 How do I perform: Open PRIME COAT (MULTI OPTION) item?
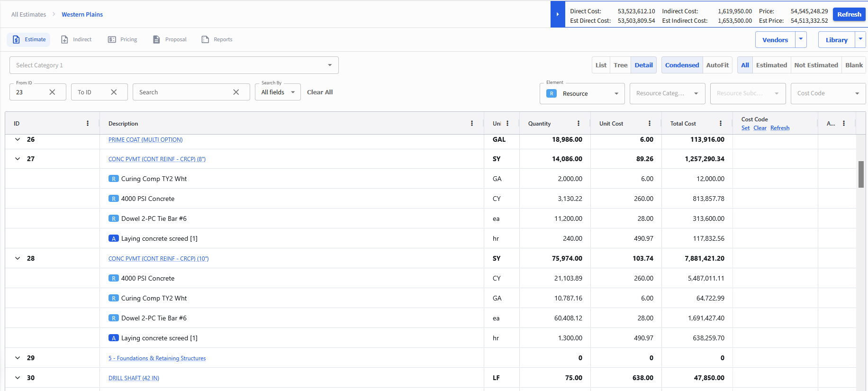pyautogui.click(x=145, y=140)
